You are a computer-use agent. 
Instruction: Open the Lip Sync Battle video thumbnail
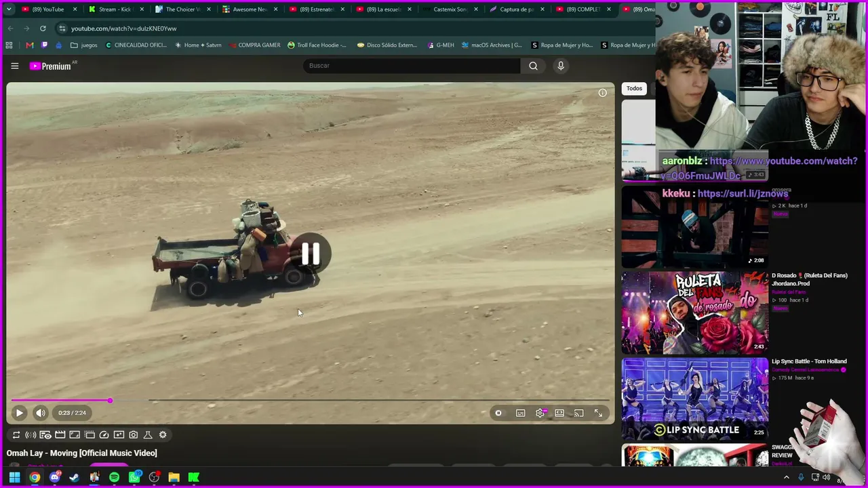(695, 399)
